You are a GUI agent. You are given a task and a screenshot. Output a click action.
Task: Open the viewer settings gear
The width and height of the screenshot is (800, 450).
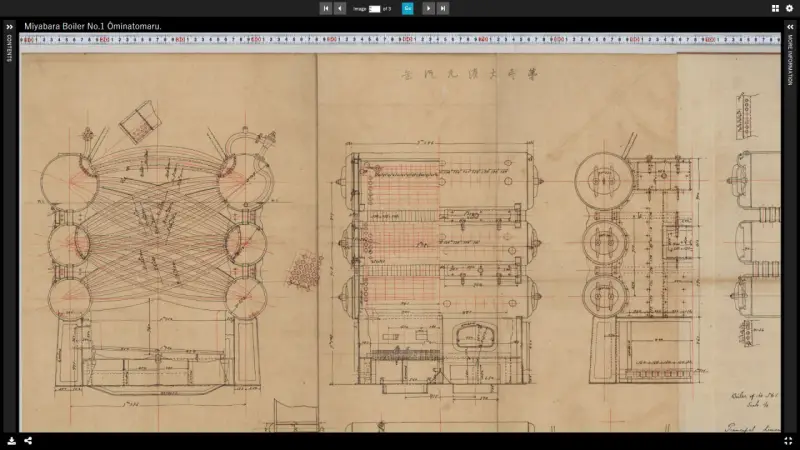tap(789, 8)
